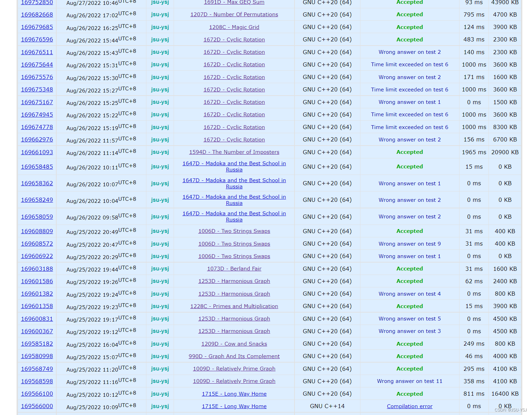Open submission 169679685

point(37,27)
